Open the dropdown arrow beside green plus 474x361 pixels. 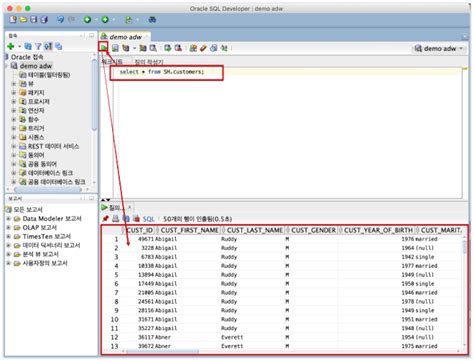point(19,46)
